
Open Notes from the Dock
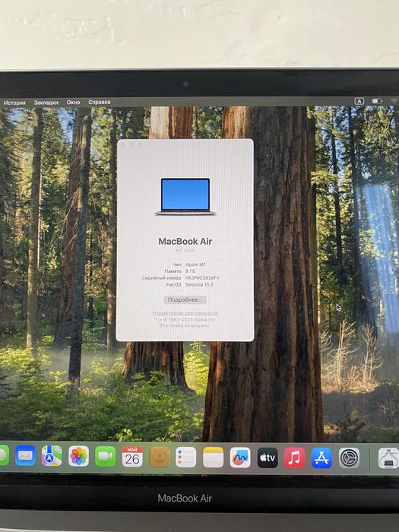[213, 457]
